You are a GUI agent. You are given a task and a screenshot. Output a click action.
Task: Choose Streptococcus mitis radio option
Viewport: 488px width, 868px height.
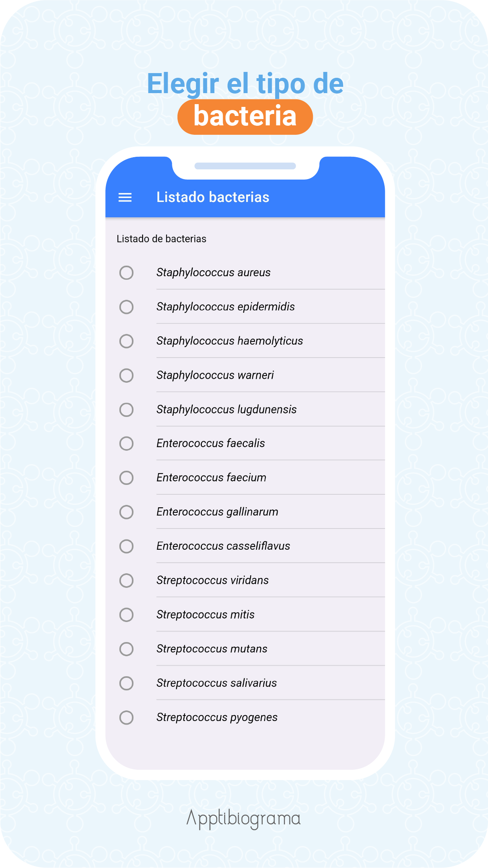tap(126, 615)
